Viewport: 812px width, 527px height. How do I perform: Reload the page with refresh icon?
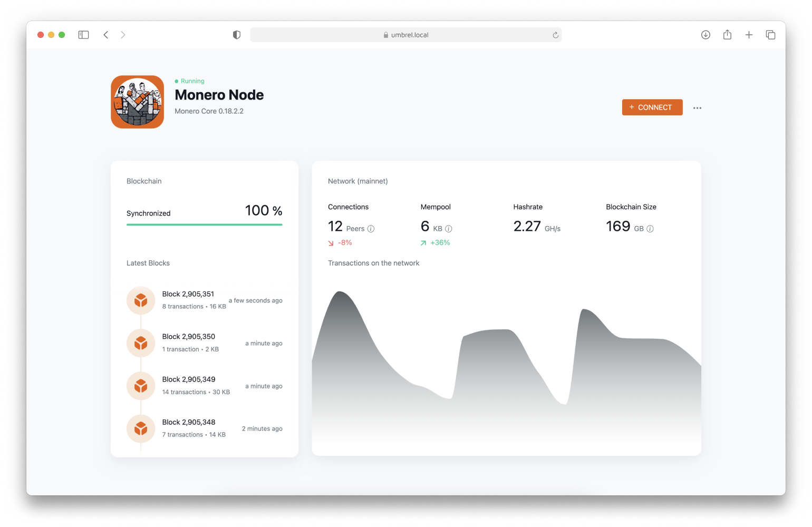(555, 35)
